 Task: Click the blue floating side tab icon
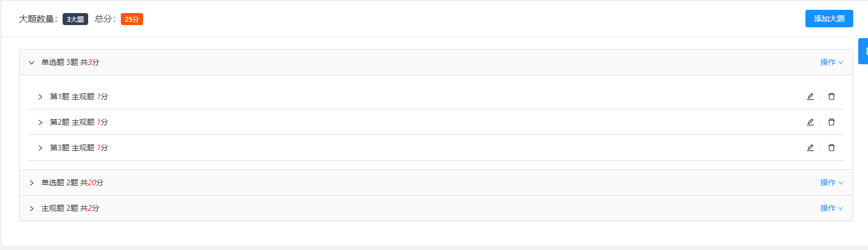(864, 51)
